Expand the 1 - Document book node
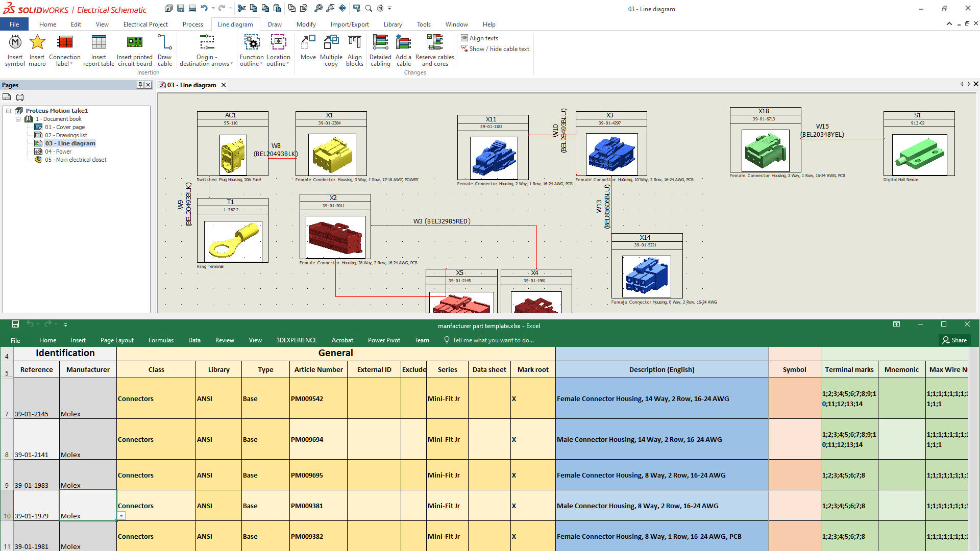Screen dimensions: 980x551 17,118
